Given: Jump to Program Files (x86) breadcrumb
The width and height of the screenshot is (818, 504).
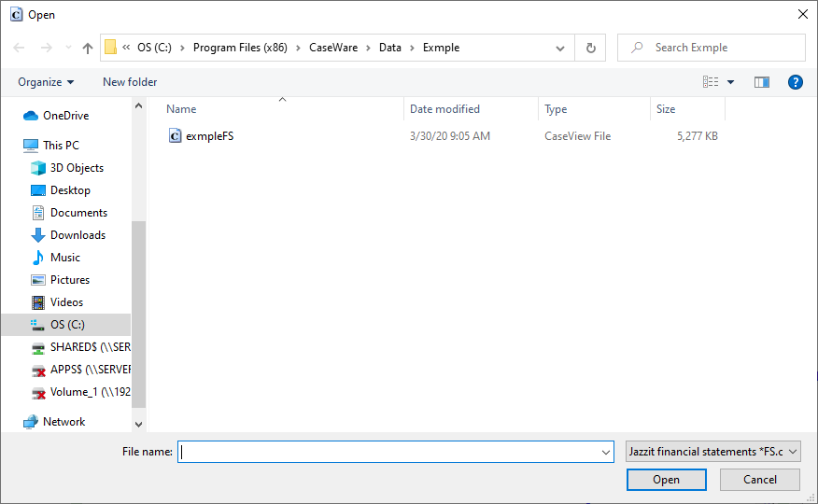Looking at the screenshot, I should [240, 48].
